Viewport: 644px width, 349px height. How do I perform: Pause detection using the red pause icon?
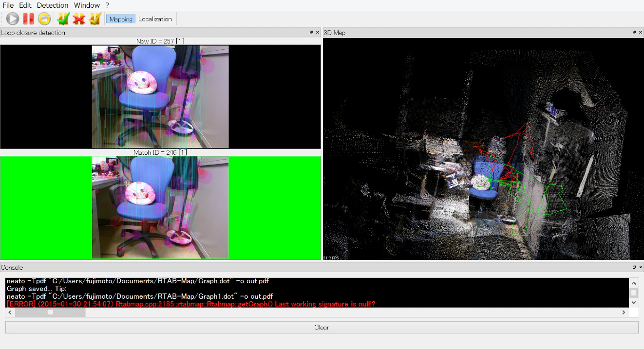pos(28,19)
